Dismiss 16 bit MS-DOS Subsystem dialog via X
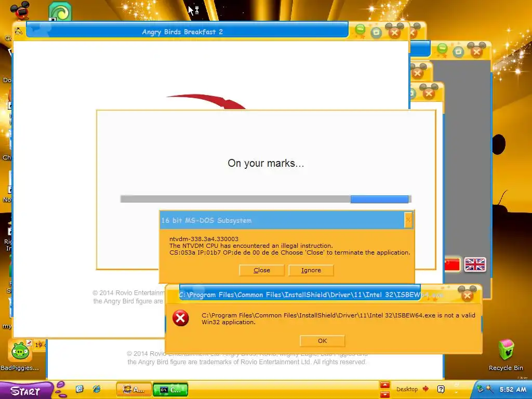532x399 pixels. point(408,220)
